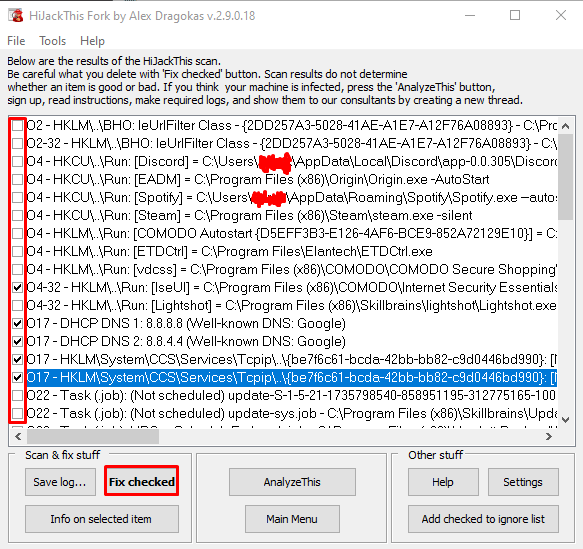
Task: Check the O22 update-sys.job task box
Action: (17, 413)
